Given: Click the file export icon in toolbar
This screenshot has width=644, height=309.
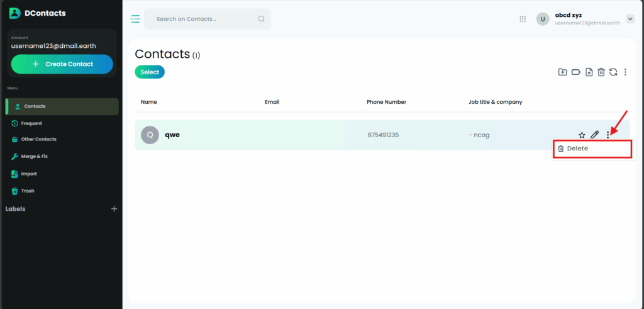Looking at the screenshot, I should tap(589, 72).
